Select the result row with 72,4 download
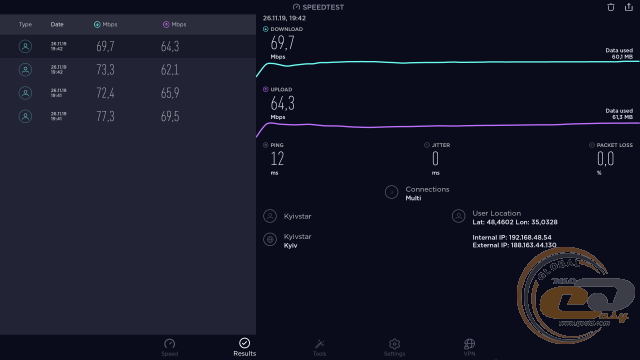The image size is (640, 360). [x=128, y=93]
